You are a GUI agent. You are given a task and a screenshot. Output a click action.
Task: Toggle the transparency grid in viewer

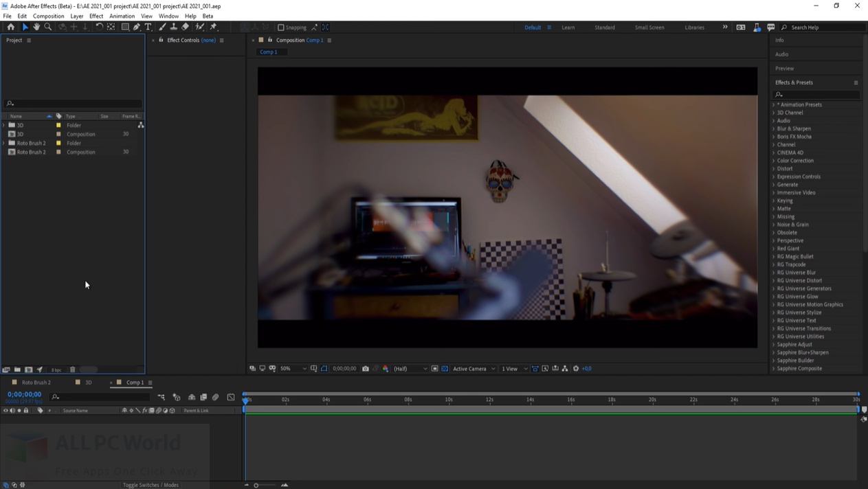[x=445, y=369]
